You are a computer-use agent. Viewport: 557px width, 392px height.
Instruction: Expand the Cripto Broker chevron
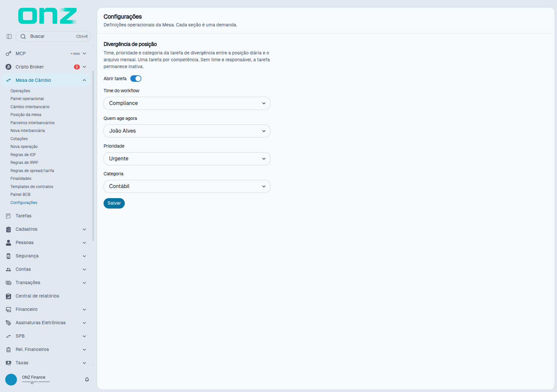pos(84,67)
